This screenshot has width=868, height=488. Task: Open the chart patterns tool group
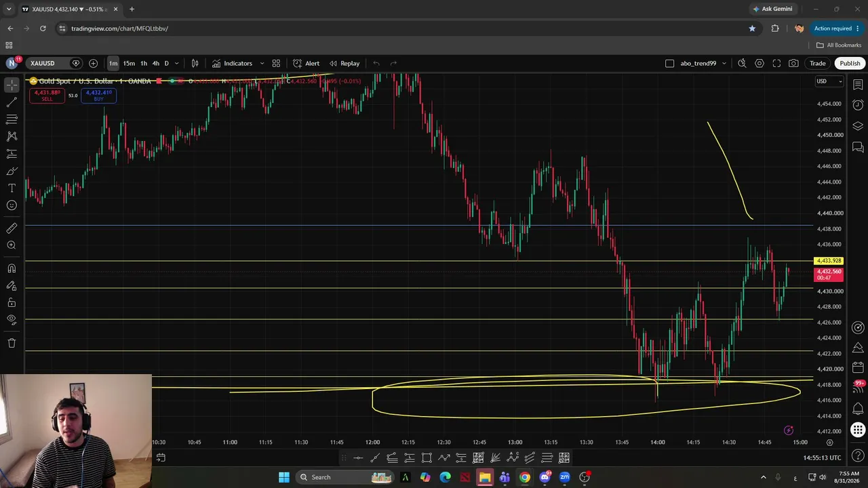click(x=12, y=136)
